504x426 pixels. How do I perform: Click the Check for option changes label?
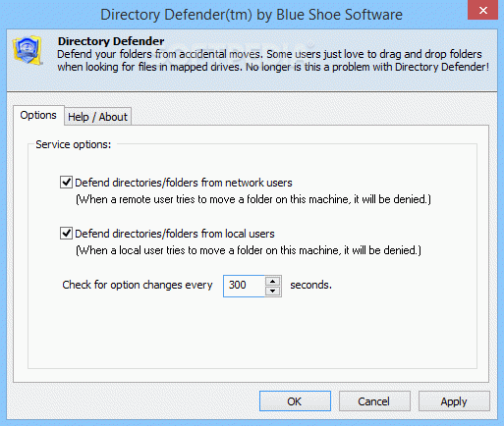click(x=138, y=285)
